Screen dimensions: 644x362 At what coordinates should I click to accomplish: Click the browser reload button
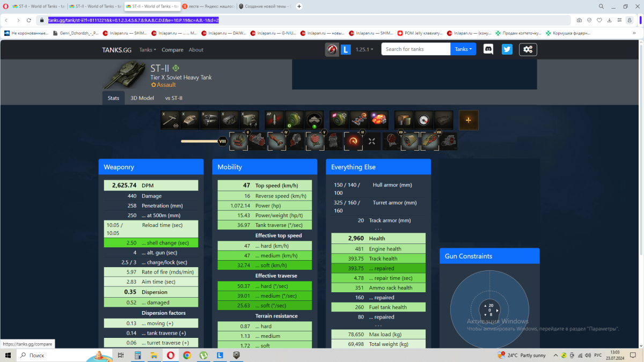tap(30, 20)
